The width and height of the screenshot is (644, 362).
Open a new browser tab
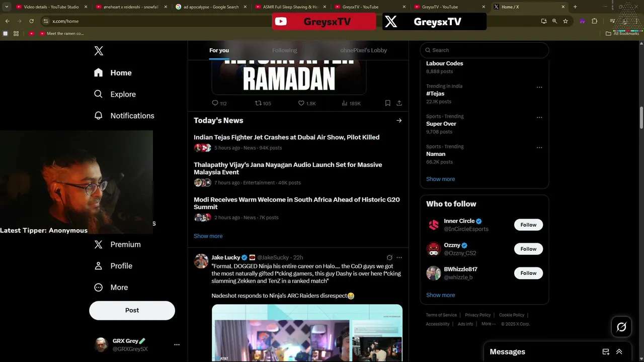pyautogui.click(x=575, y=7)
